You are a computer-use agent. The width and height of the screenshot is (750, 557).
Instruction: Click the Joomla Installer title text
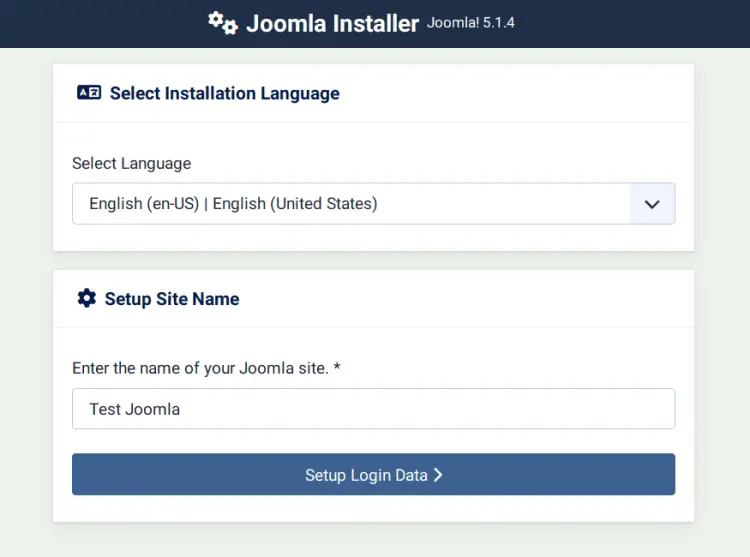tap(332, 24)
